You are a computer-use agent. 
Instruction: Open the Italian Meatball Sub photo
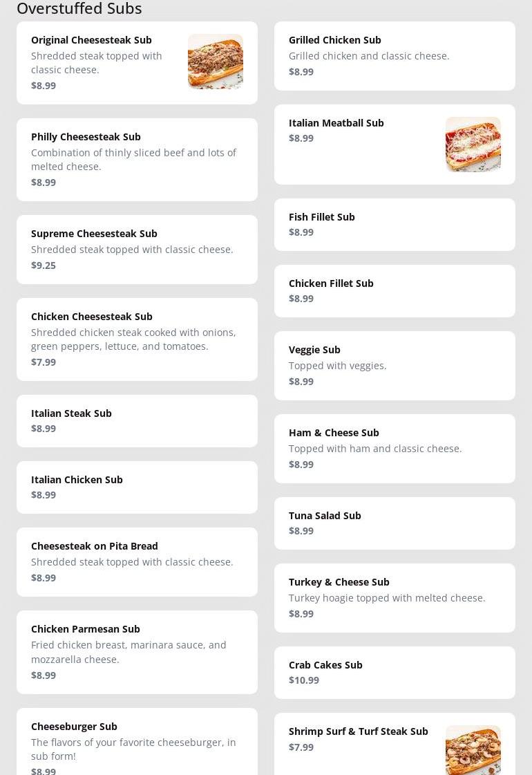click(x=473, y=144)
